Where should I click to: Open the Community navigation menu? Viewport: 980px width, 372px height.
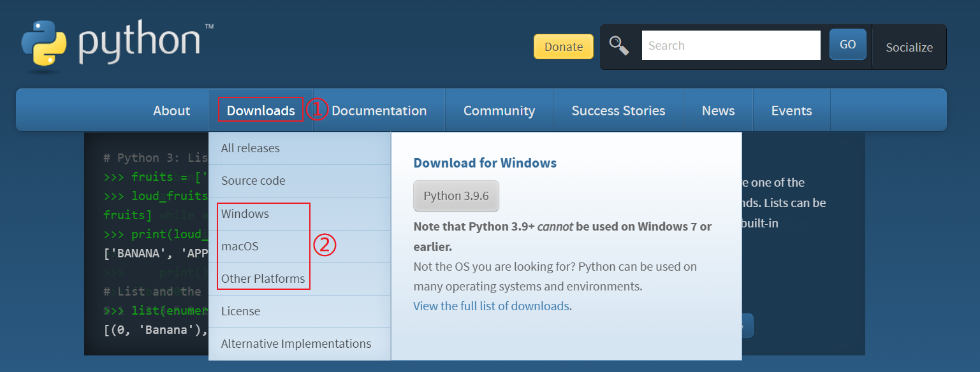499,111
